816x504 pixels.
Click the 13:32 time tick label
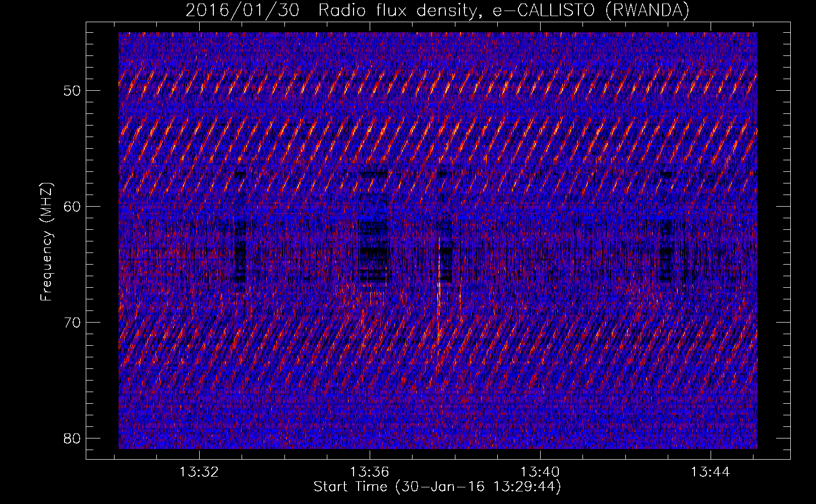click(199, 472)
